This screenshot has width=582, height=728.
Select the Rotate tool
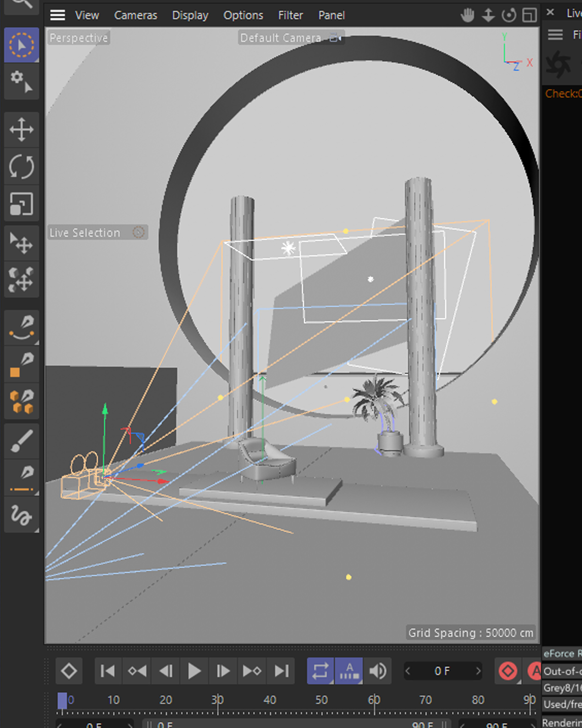click(x=21, y=167)
